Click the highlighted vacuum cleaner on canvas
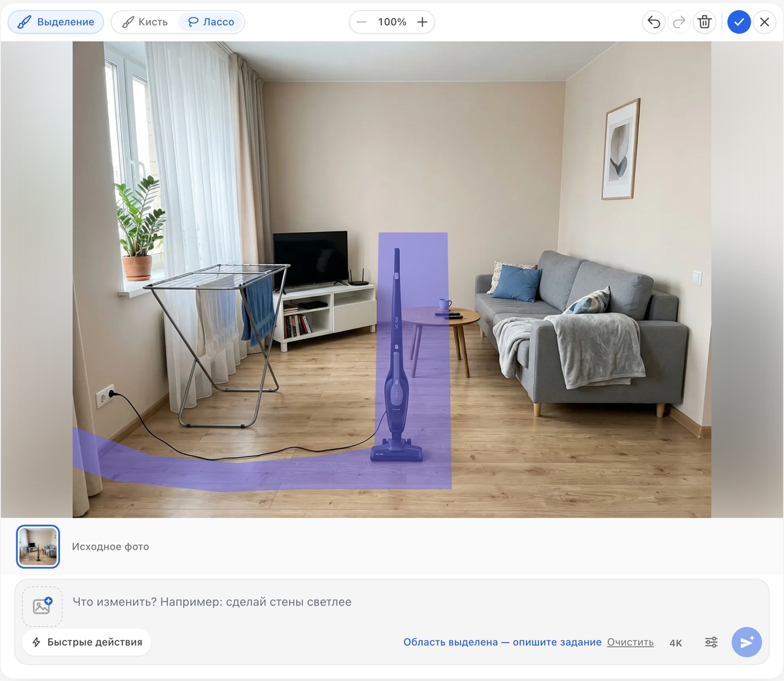Screen dimensions: 784x681 point(397,356)
